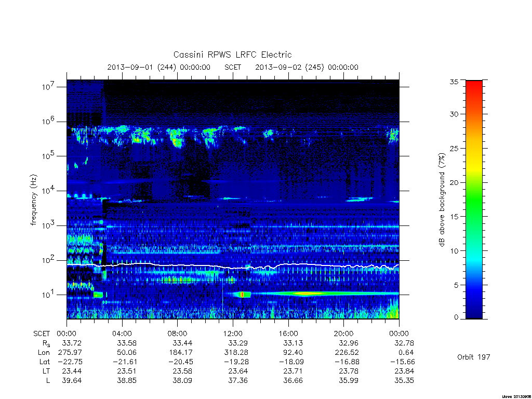
Task: Click the time axis label '20:00'
Action: coord(344,334)
